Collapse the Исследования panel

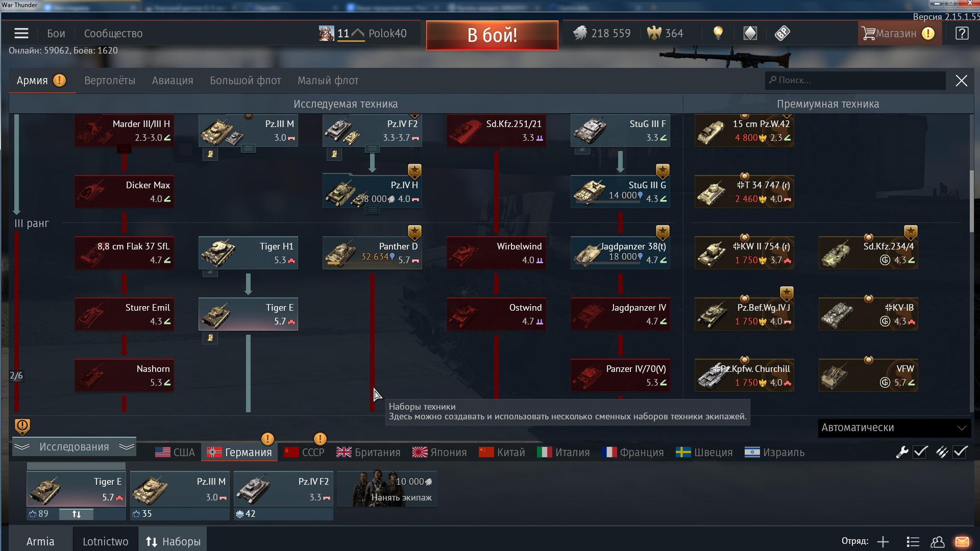click(74, 447)
